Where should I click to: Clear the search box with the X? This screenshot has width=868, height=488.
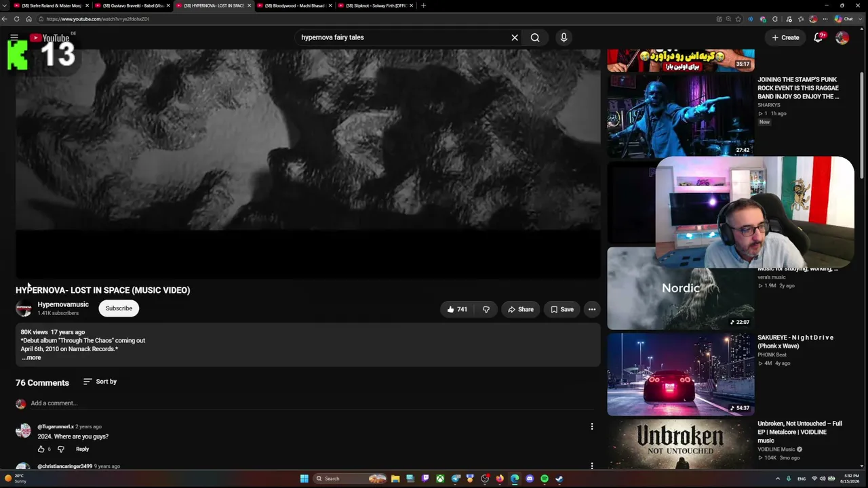coord(515,37)
